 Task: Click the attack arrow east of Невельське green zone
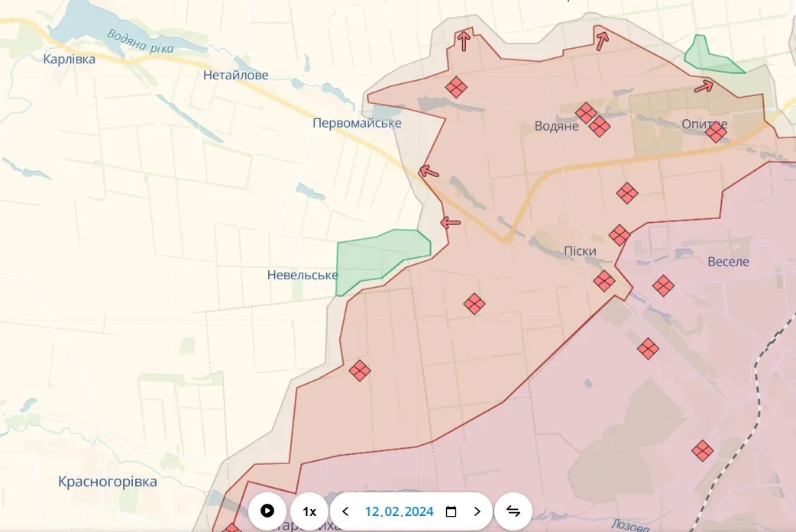point(451,223)
